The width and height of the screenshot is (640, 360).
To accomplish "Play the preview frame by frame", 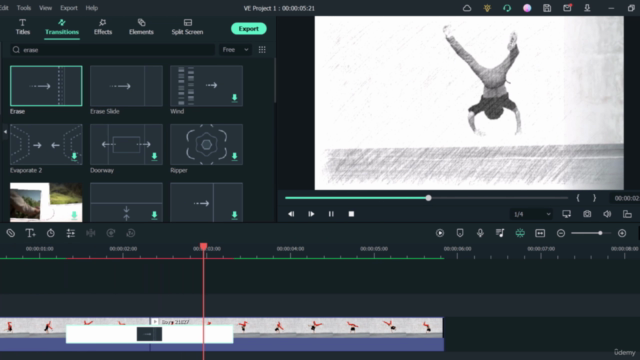I will coord(311,214).
